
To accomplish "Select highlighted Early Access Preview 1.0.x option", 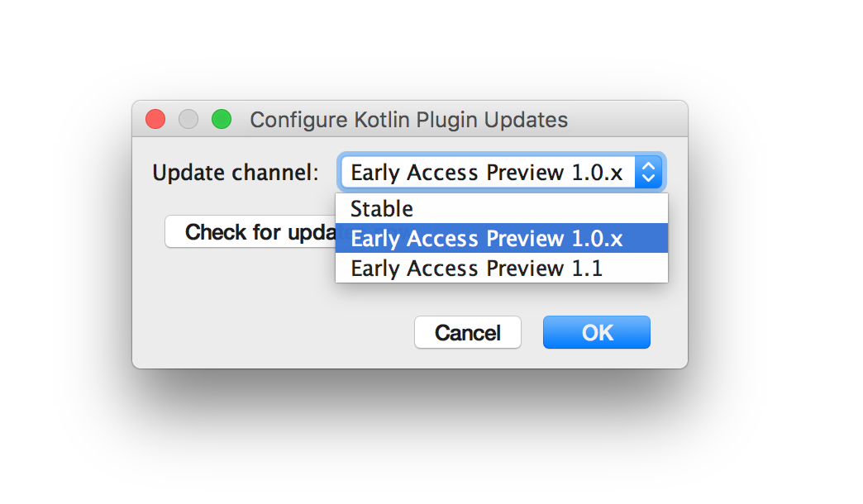I will click(502, 238).
